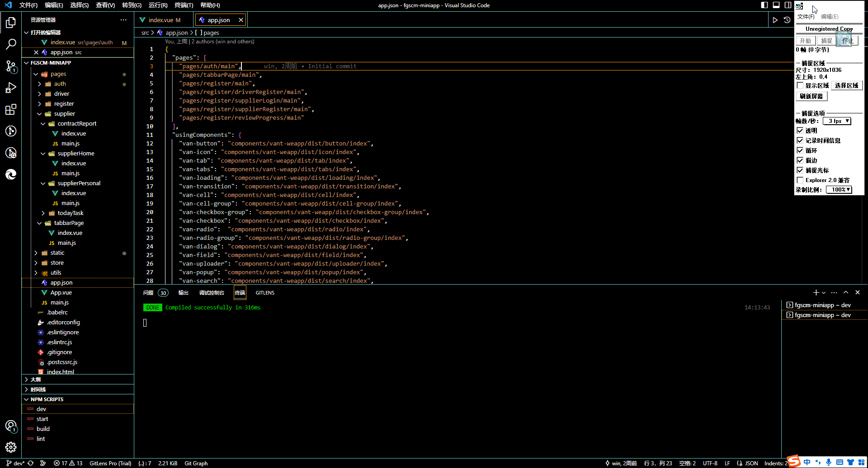Viewport: 868px width, 468px height.
Task: Uncheck the 循环 checkbox
Action: pos(800,150)
